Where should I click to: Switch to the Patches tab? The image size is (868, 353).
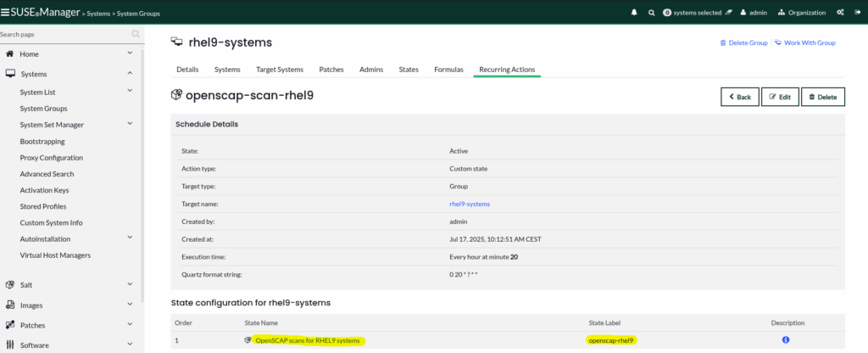pyautogui.click(x=331, y=70)
